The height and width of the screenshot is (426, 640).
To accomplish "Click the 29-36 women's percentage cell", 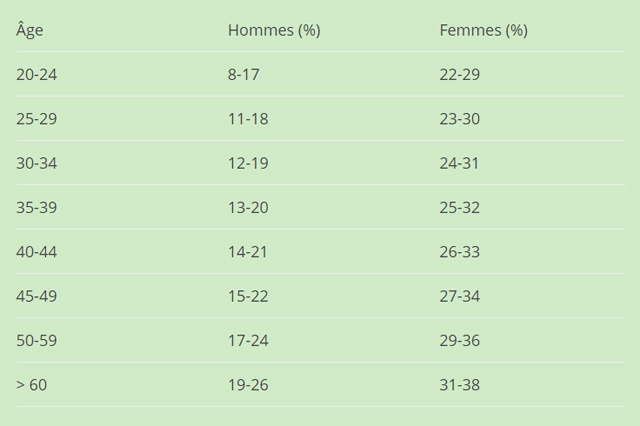I will point(460,341).
